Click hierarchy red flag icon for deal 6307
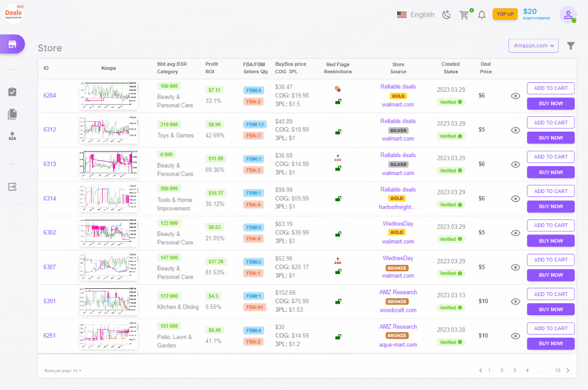 (x=338, y=261)
